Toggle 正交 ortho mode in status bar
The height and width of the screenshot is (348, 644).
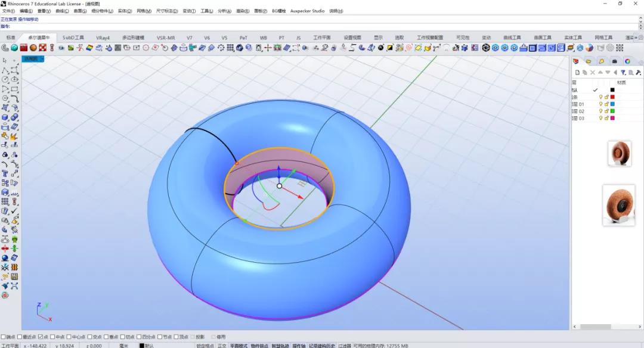pos(222,346)
